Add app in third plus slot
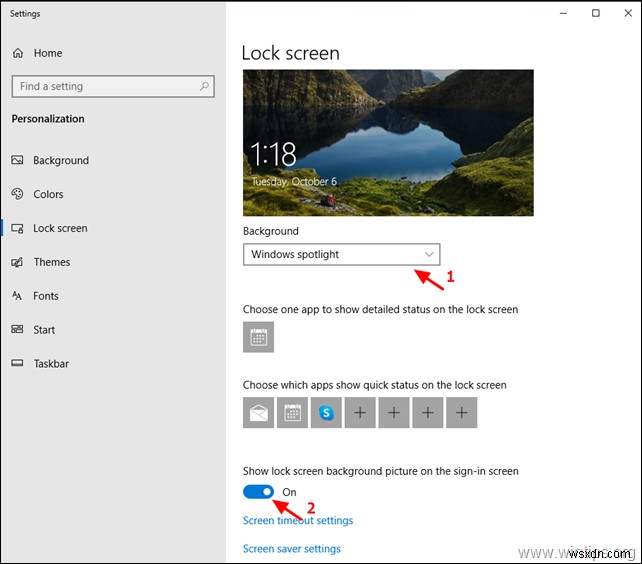Screen dimensions: 642x564 click(428, 412)
